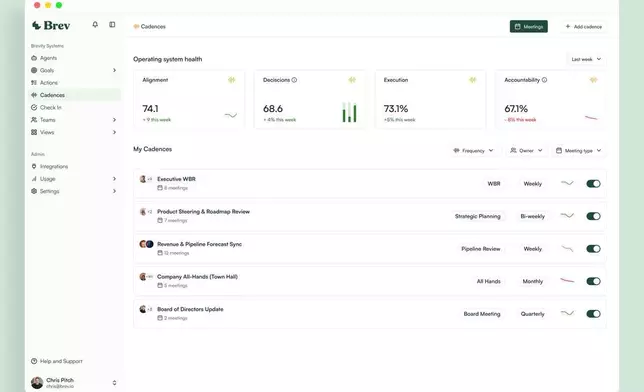Click calendar icon under Executive WBR
Screen dimensions: 644x392
coord(160,188)
